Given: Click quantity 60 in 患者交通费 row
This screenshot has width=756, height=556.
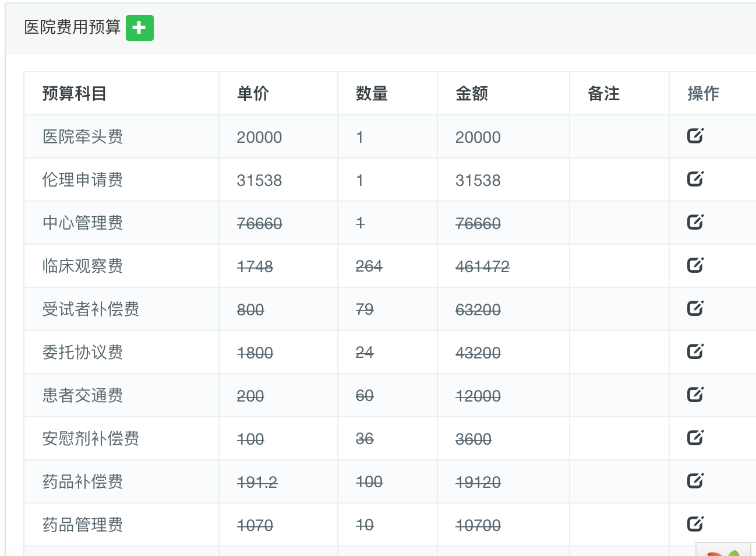Looking at the screenshot, I should [x=365, y=396].
